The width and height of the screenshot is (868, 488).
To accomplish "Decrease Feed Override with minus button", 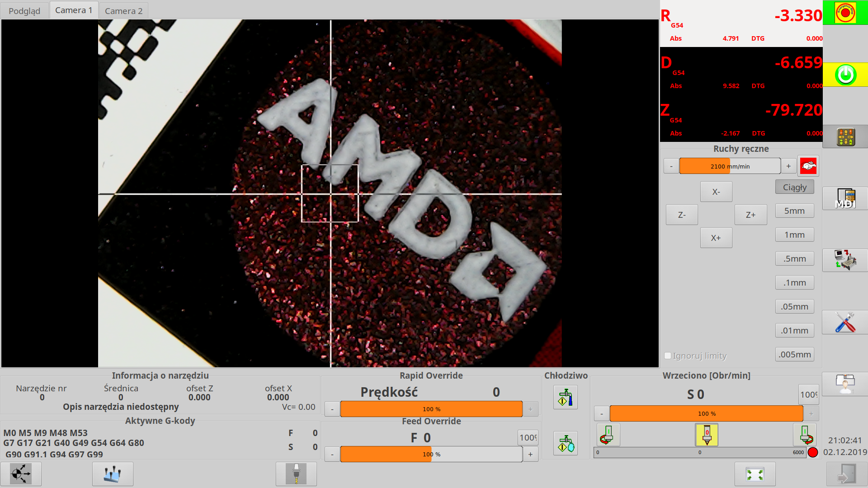I will point(332,455).
